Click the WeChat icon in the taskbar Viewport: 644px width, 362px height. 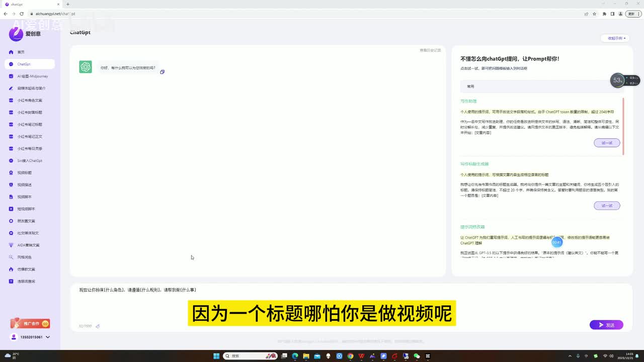(x=417, y=356)
